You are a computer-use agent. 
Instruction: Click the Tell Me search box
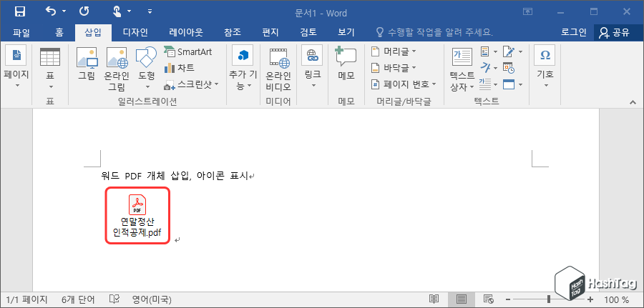pyautogui.click(x=435, y=32)
